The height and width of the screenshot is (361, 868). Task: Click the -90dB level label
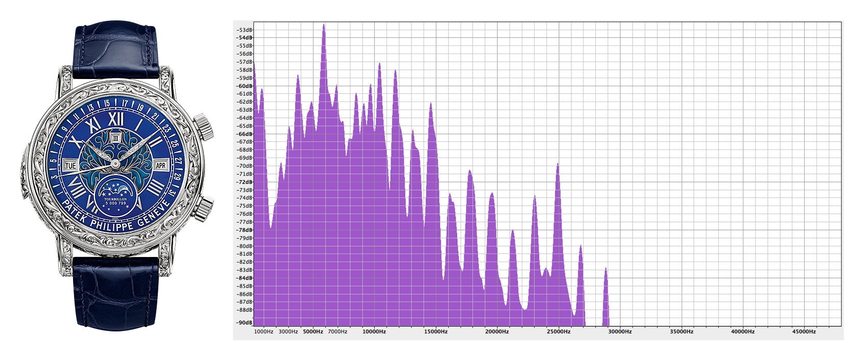[x=245, y=322]
